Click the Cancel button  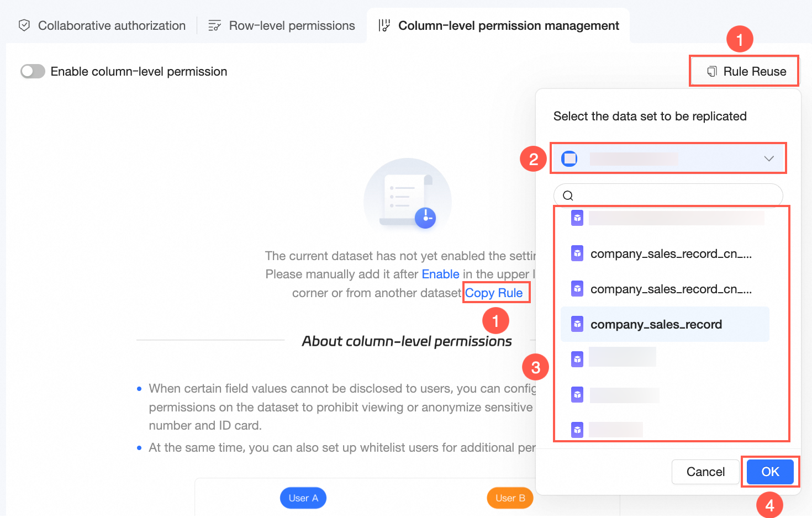(x=705, y=472)
